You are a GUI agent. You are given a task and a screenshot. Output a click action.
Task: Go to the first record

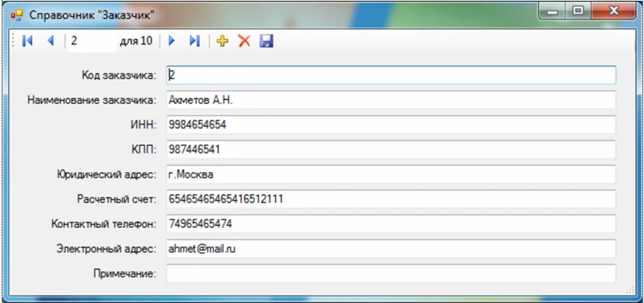tap(27, 40)
